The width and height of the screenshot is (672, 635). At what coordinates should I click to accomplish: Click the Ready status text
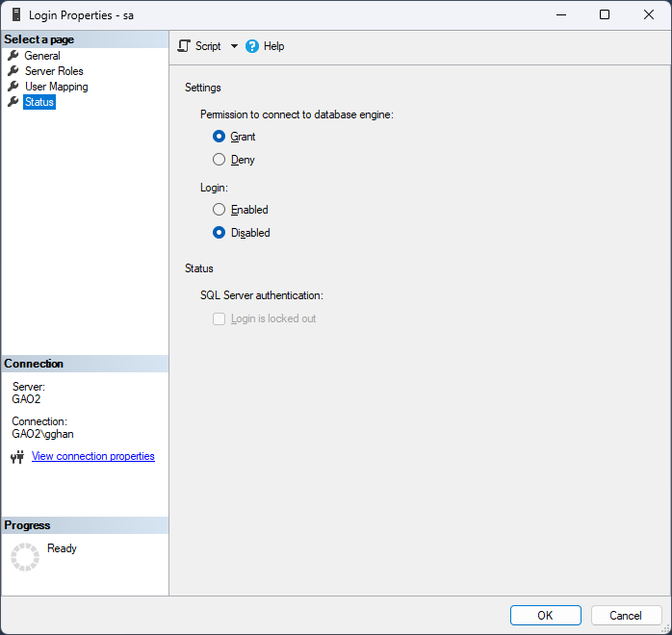click(62, 548)
